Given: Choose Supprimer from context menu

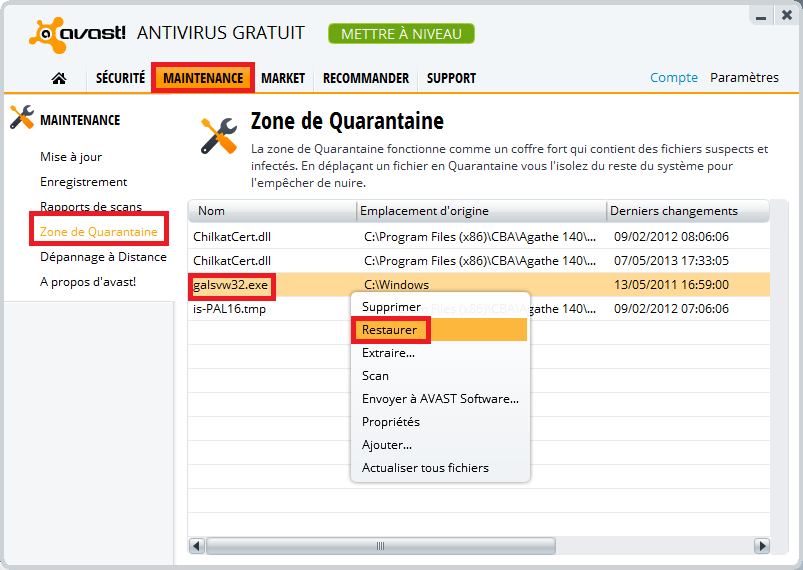Looking at the screenshot, I should pos(440,307).
